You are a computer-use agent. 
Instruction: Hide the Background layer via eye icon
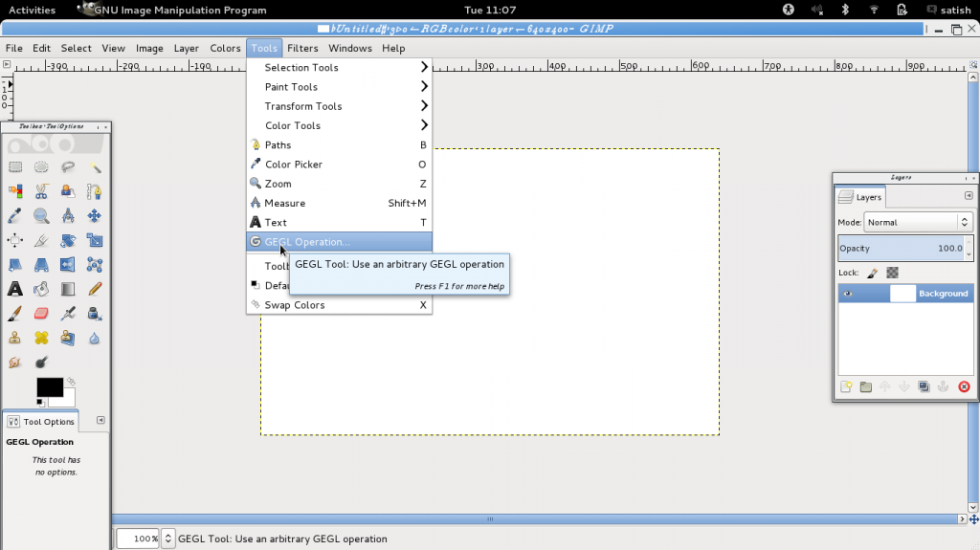pos(848,294)
